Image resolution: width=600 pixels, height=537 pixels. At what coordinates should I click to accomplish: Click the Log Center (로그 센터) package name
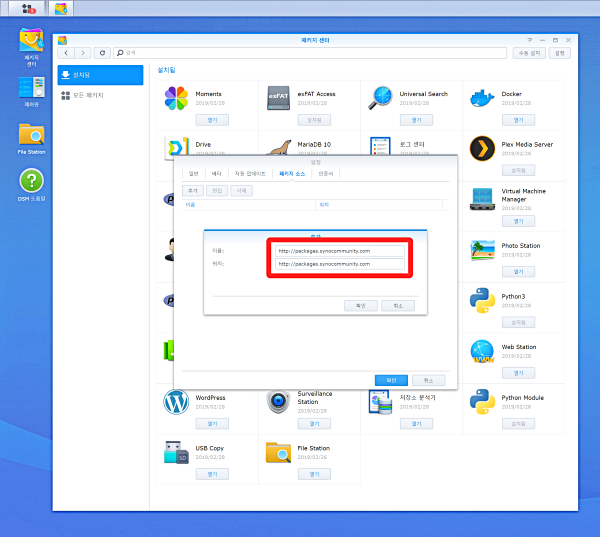412,144
